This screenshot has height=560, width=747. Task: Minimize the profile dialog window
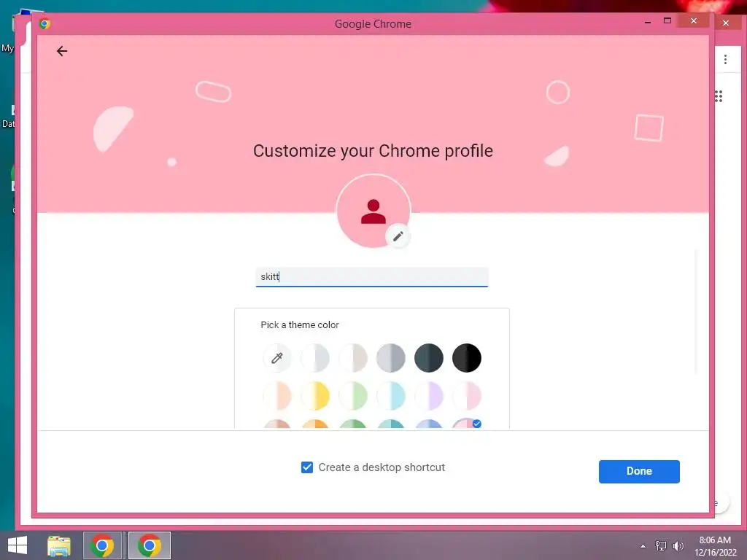click(x=648, y=22)
